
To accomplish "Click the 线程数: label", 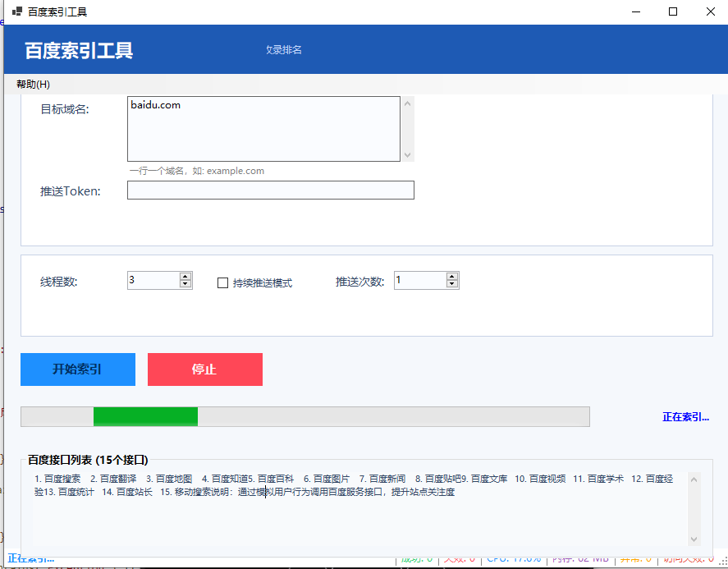I will [x=59, y=282].
